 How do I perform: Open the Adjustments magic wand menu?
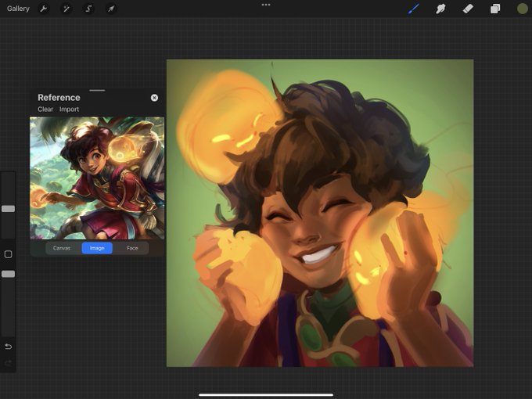tap(66, 9)
